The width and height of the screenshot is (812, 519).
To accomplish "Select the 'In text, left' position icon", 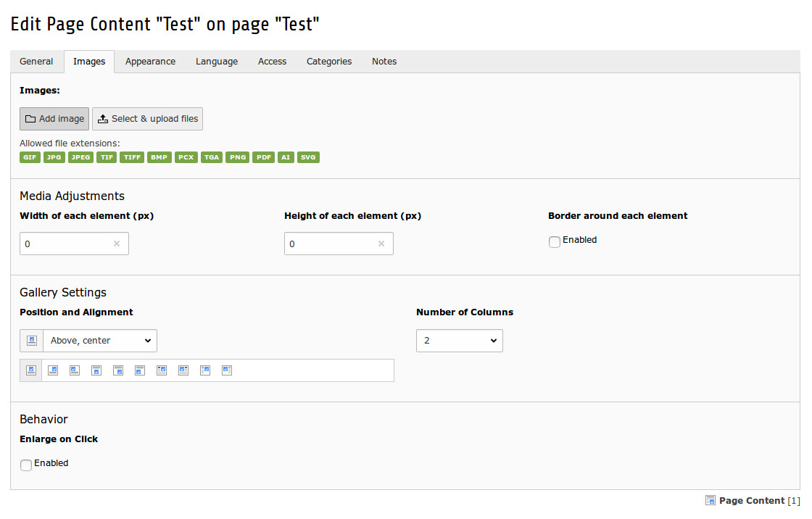I will pyautogui.click(x=183, y=370).
